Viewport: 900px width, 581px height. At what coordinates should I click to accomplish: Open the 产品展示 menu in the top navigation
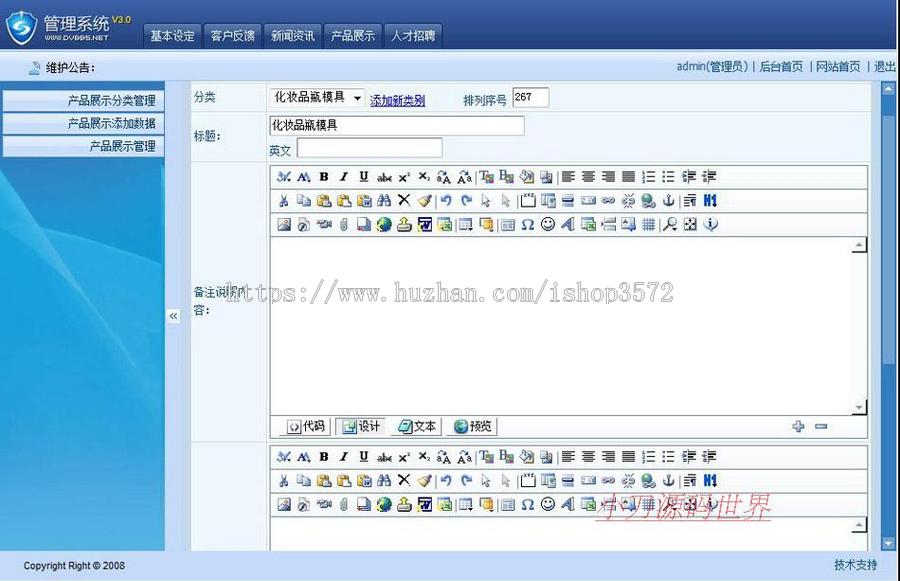352,34
